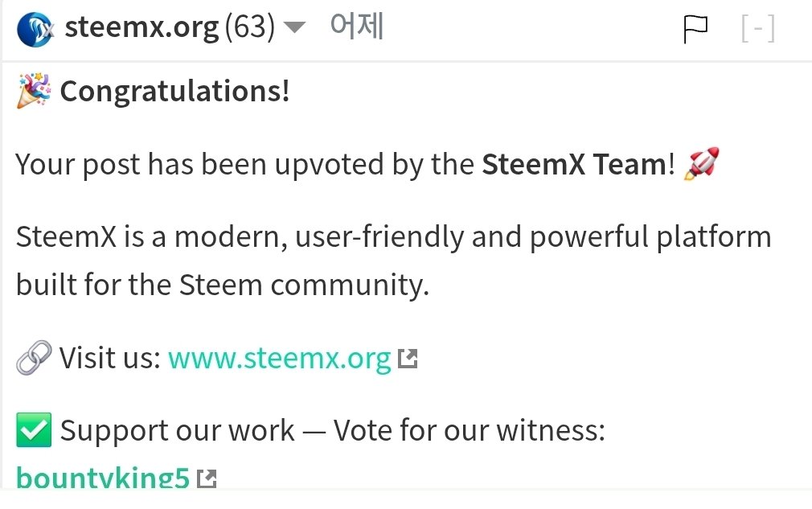Click the "Support our work" line
This screenshot has height=509, width=812.
pos(332,431)
